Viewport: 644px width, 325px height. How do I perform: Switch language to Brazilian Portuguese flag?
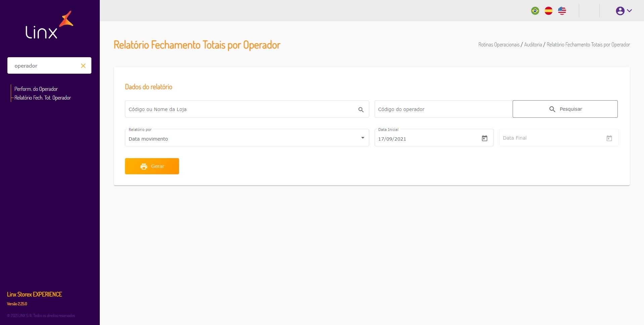(x=535, y=11)
